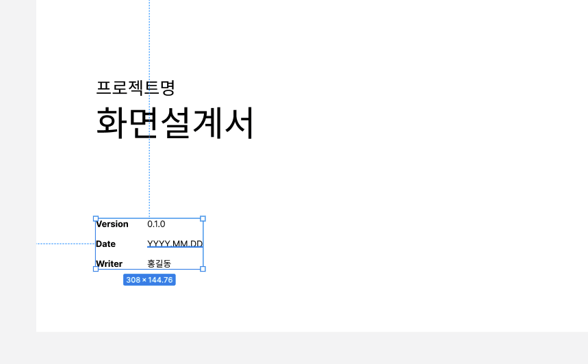588x364 pixels.
Task: Click the 0.1.0 version value
Action: pyautogui.click(x=156, y=224)
